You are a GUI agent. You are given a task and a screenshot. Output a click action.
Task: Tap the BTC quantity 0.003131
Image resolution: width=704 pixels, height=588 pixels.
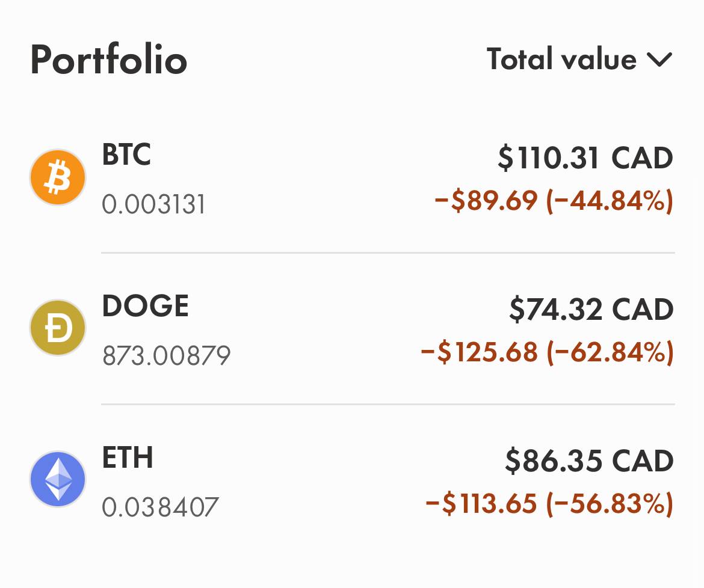pos(153,204)
